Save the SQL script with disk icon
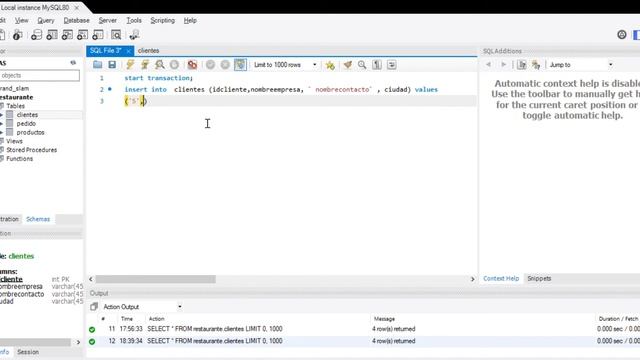Viewport: 640px width, 360px height. [x=112, y=64]
